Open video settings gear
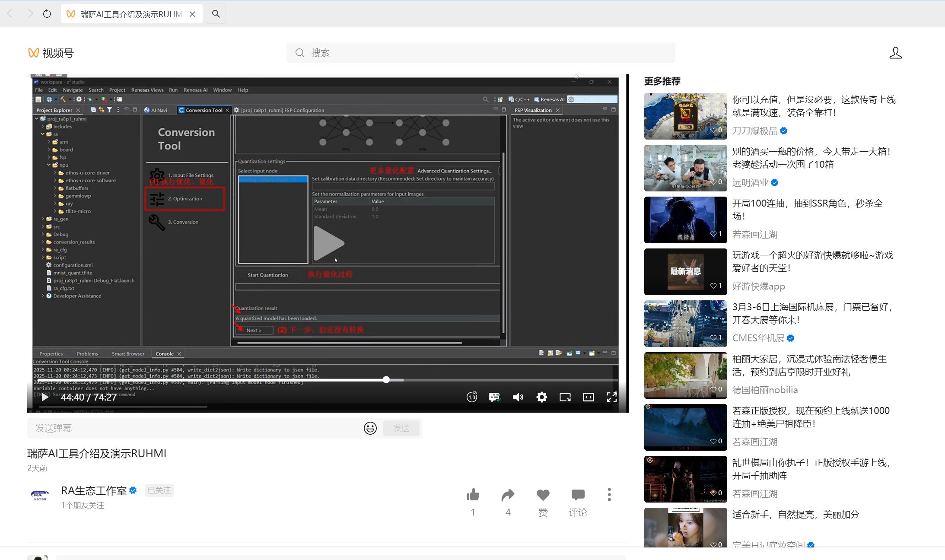This screenshot has width=945, height=560. pyautogui.click(x=541, y=397)
